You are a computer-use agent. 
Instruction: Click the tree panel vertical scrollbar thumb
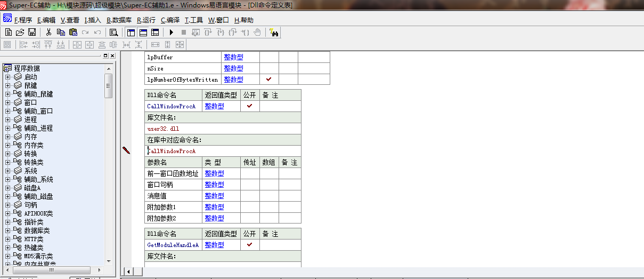pyautogui.click(x=109, y=85)
